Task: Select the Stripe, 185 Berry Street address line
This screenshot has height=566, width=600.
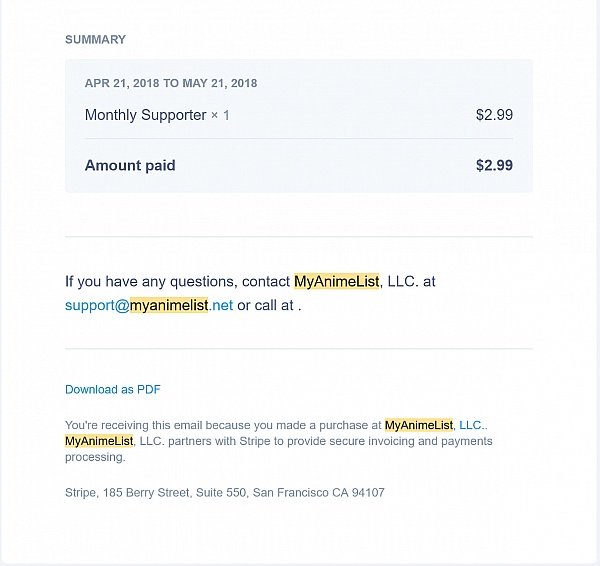Action: (225, 492)
